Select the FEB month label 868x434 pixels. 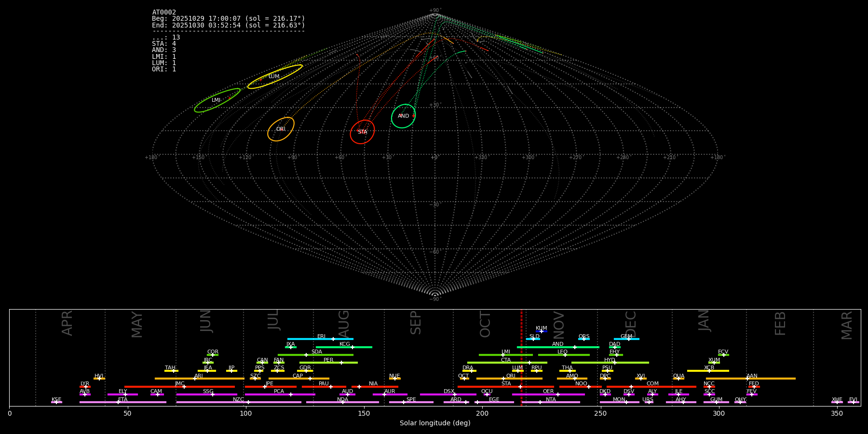tap(780, 324)
